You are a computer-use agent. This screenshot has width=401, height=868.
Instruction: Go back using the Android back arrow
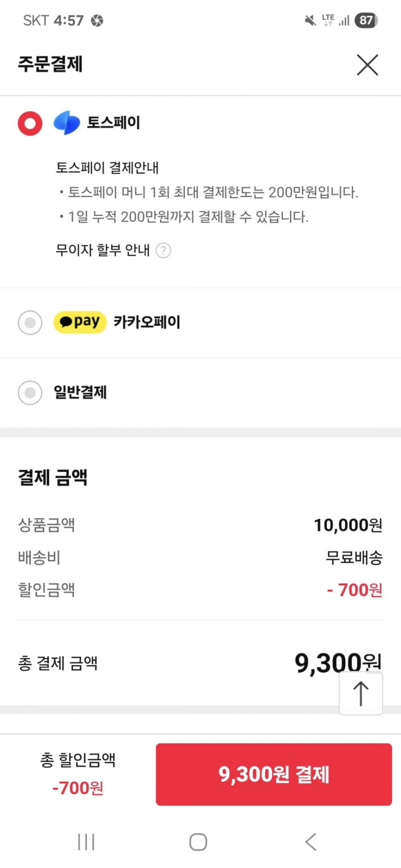click(x=311, y=842)
